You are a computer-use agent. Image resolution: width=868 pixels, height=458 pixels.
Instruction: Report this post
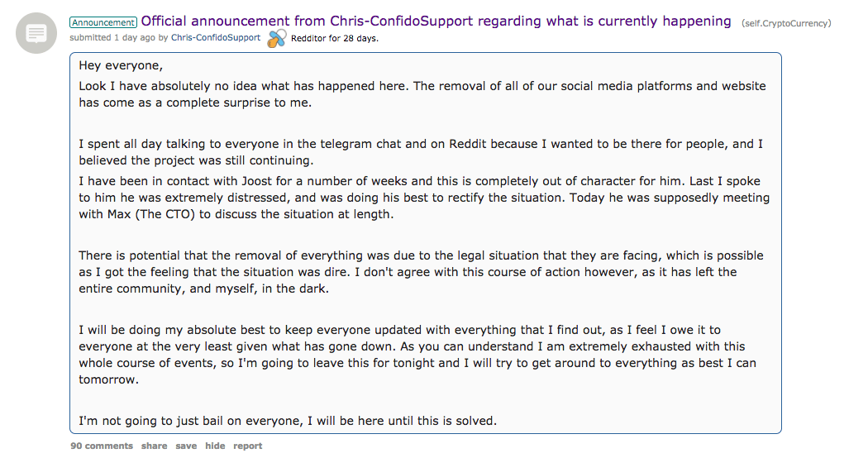[247, 446]
